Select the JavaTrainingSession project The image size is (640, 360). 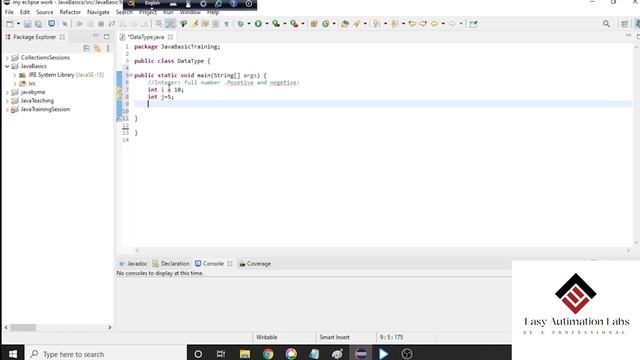45,109
